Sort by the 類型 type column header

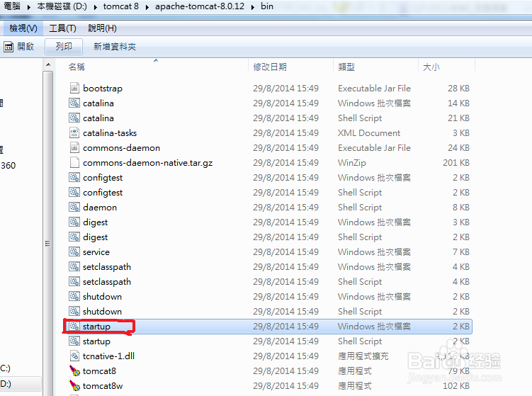[x=346, y=67]
